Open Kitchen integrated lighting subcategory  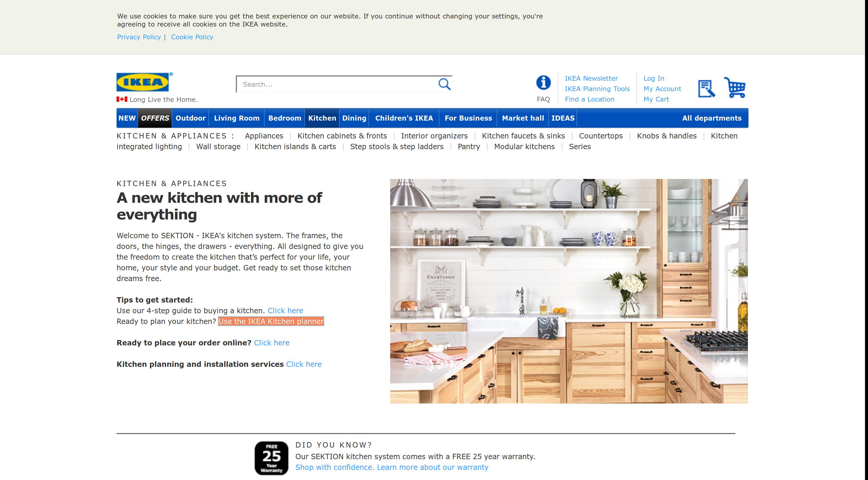point(149,147)
